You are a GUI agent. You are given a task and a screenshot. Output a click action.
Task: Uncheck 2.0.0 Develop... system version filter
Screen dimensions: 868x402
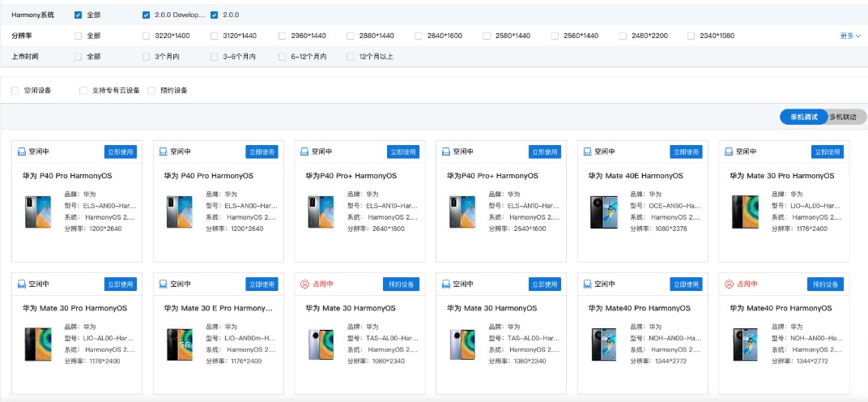pos(146,15)
